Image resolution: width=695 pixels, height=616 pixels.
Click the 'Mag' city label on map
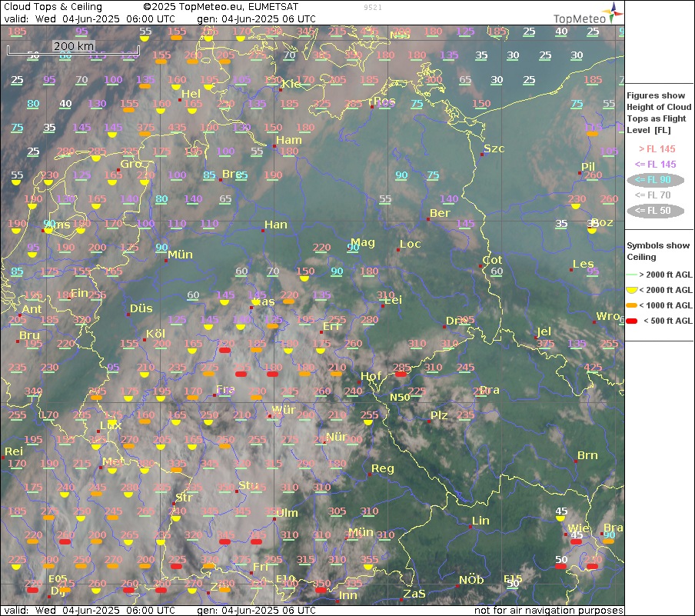click(x=363, y=242)
